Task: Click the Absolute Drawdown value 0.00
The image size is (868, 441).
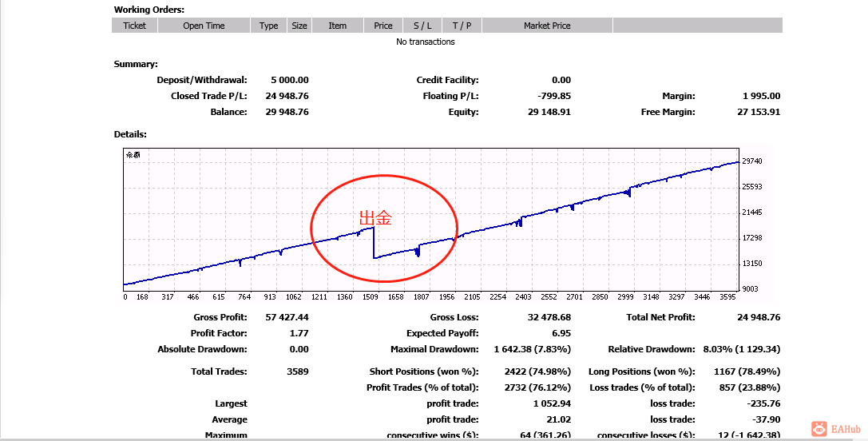Action: click(299, 350)
